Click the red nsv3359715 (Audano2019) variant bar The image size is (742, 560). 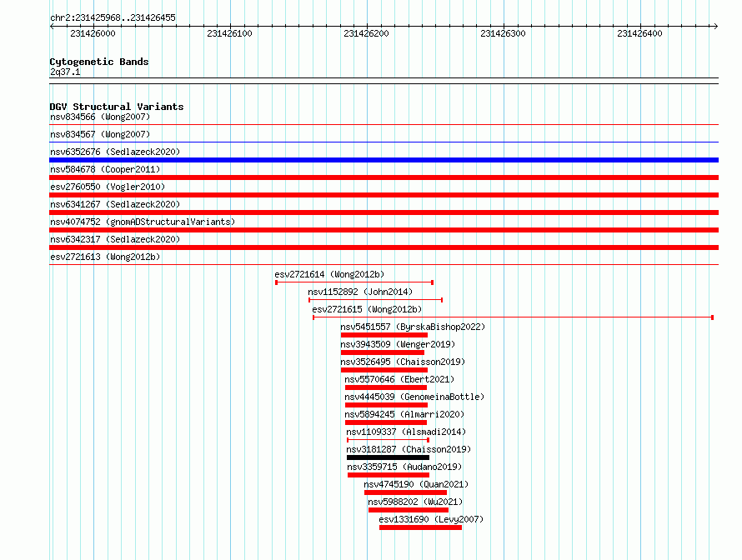click(x=389, y=475)
